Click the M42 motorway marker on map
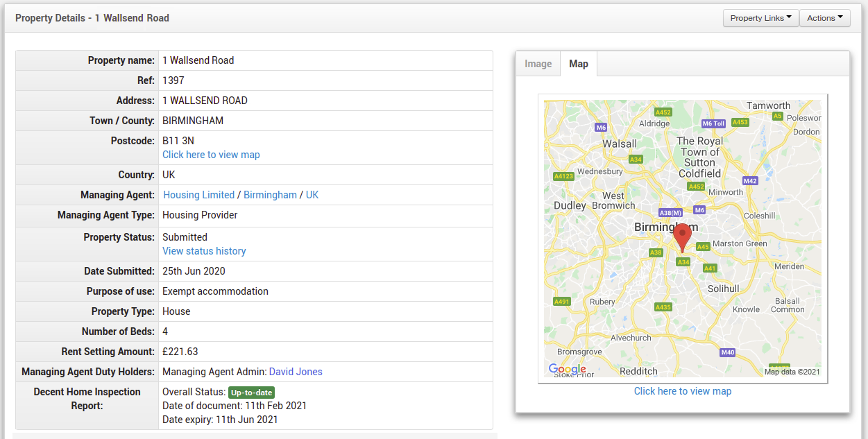868x439 pixels. [749, 181]
